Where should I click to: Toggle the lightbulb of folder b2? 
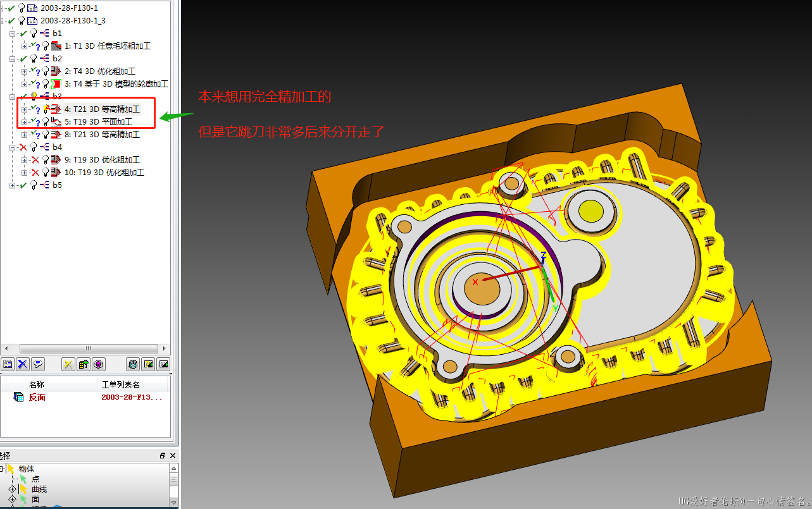34,59
